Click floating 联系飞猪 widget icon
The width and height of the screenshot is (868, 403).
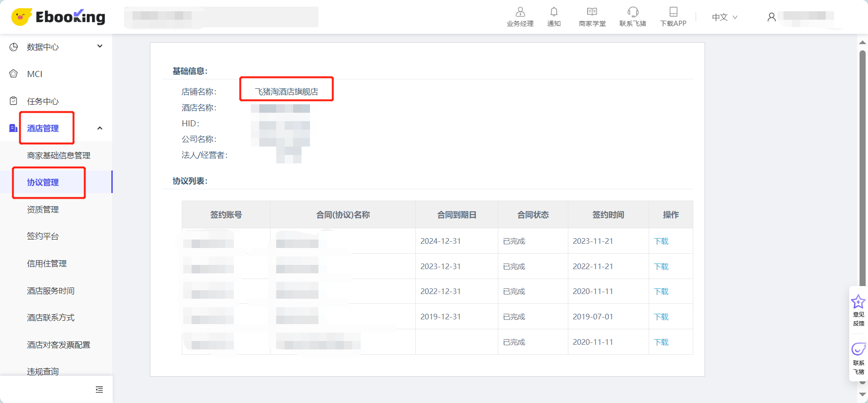point(859,349)
